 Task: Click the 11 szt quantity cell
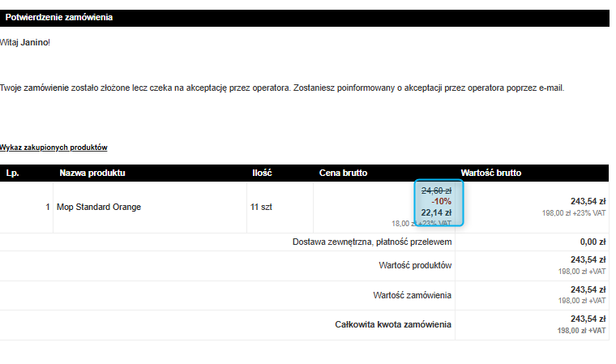click(x=261, y=207)
